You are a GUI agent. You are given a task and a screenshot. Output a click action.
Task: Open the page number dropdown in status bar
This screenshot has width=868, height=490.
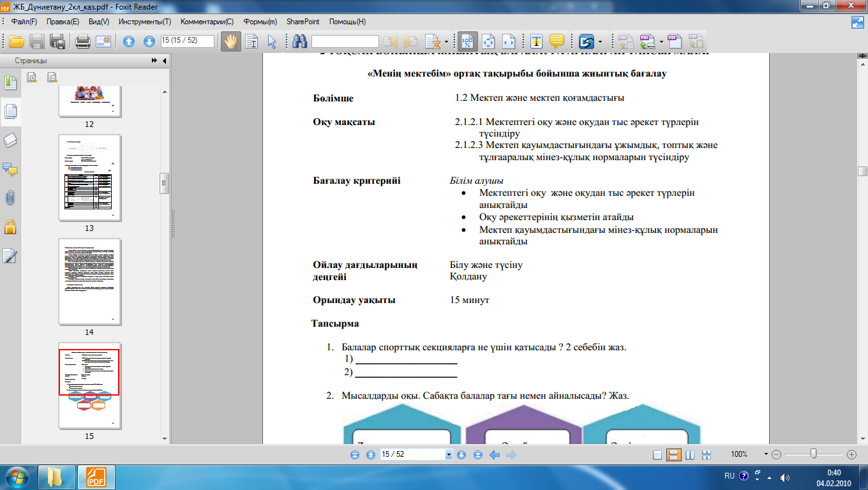click(x=449, y=454)
